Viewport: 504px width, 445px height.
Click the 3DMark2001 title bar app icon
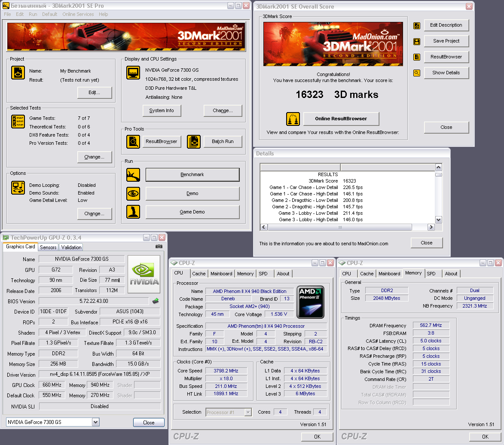pyautogui.click(x=6, y=6)
